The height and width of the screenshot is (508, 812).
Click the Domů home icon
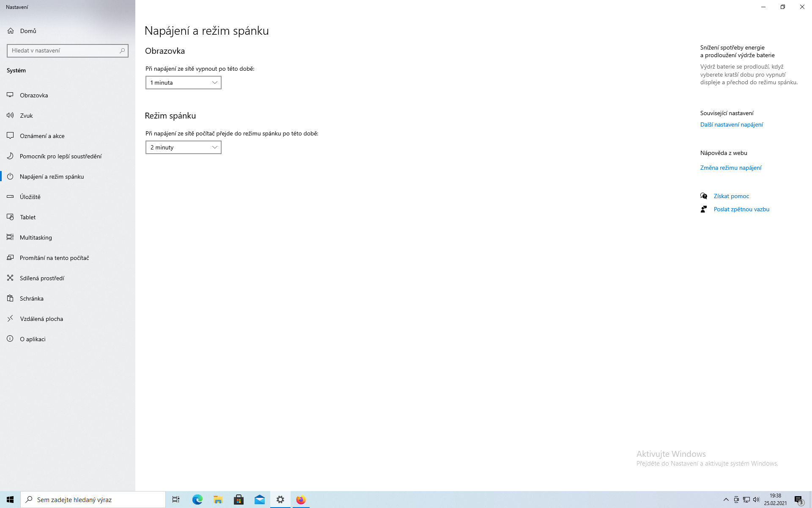pyautogui.click(x=11, y=31)
